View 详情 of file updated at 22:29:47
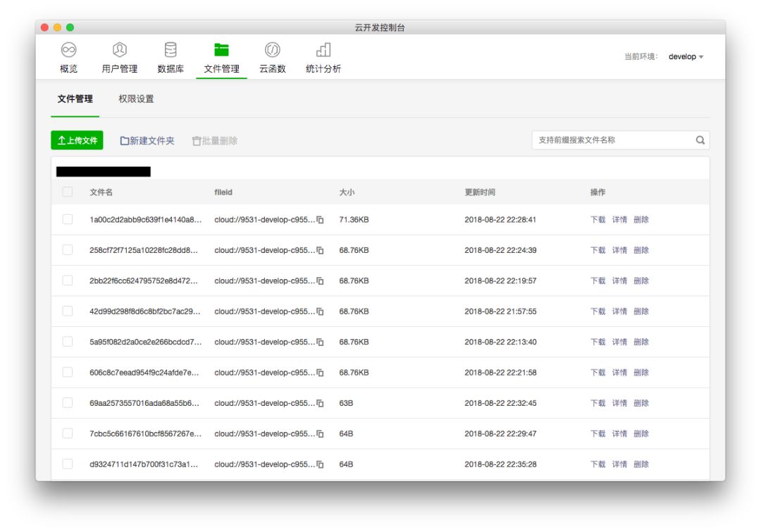The width and height of the screenshot is (761, 532). pyautogui.click(x=619, y=434)
